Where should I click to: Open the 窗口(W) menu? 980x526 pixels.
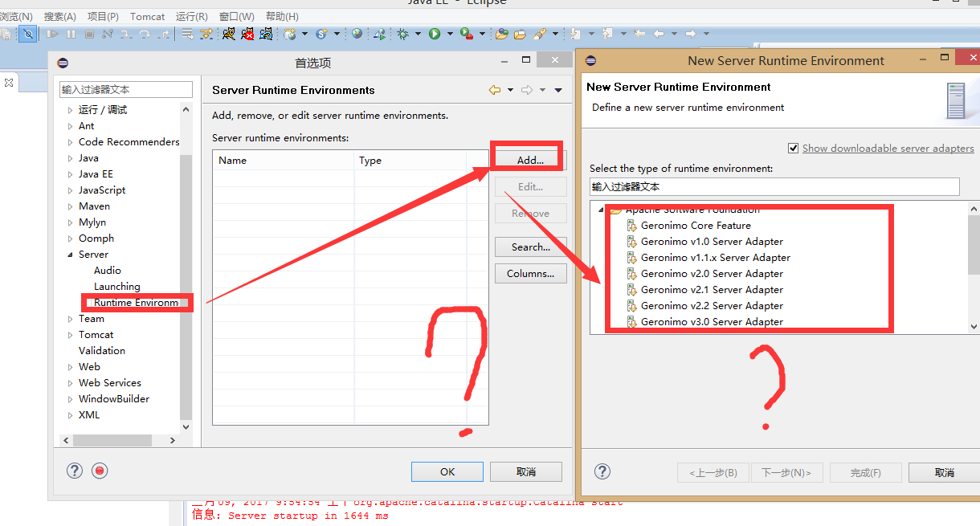[x=237, y=16]
